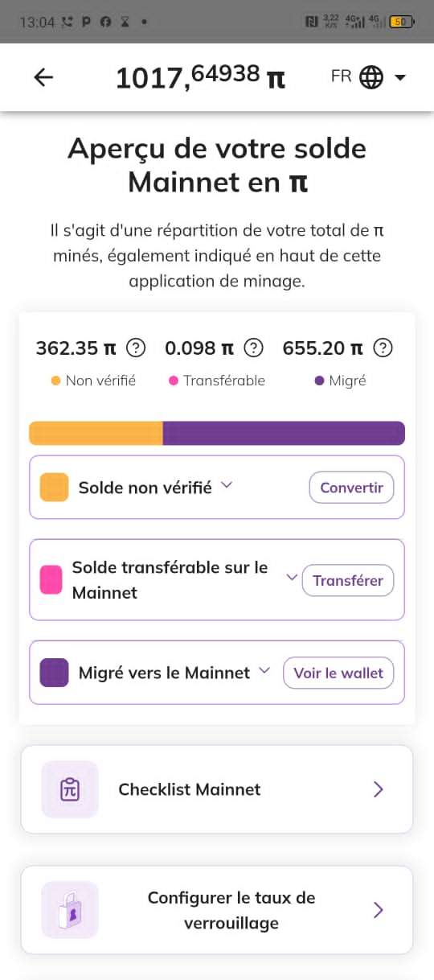Expand the Solde non vérifié section
The width and height of the screenshot is (434, 980).
pos(227,485)
